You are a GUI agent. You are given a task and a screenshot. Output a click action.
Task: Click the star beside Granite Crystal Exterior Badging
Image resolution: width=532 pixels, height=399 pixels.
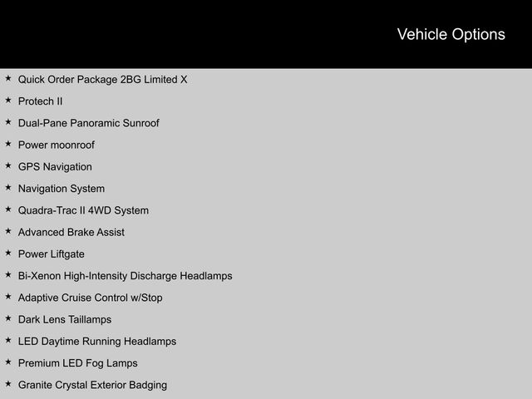pyautogui.click(x=7, y=384)
